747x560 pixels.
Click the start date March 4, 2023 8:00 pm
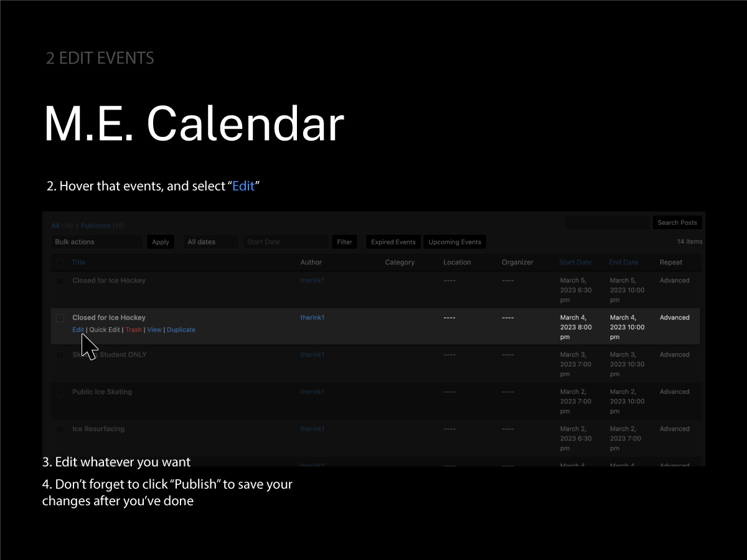576,327
